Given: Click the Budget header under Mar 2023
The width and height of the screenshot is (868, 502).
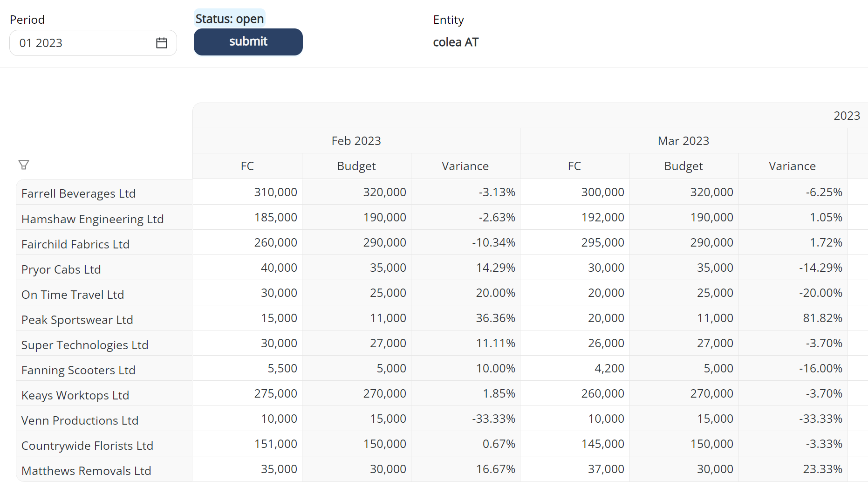Looking at the screenshot, I should pos(683,166).
